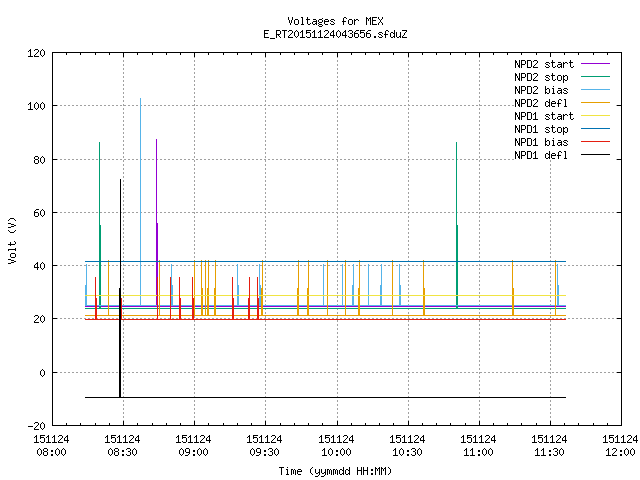The height and width of the screenshot is (480, 640).
Task: Click the 'NPD1 defl' legend label
Action: tap(541, 156)
